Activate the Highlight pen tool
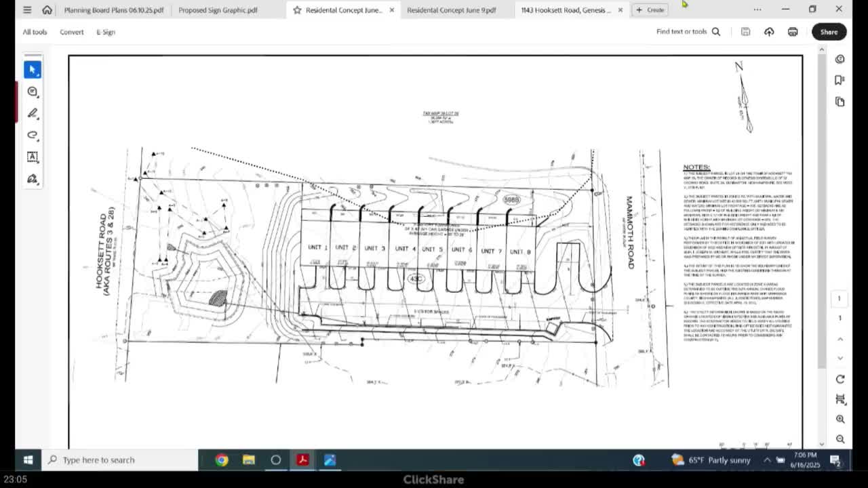The width and height of the screenshot is (868, 488). pos(33,113)
